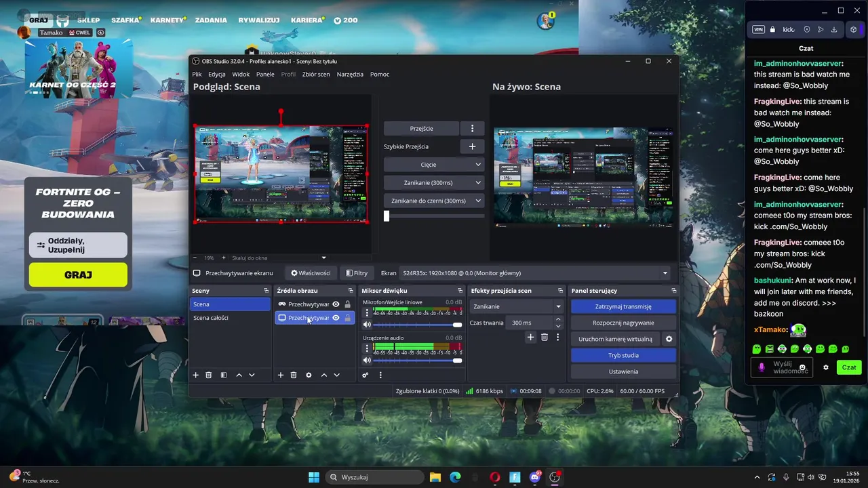The image size is (868, 488).
Task: Open Ekran monitor selection dropdown
Action: tap(534, 273)
